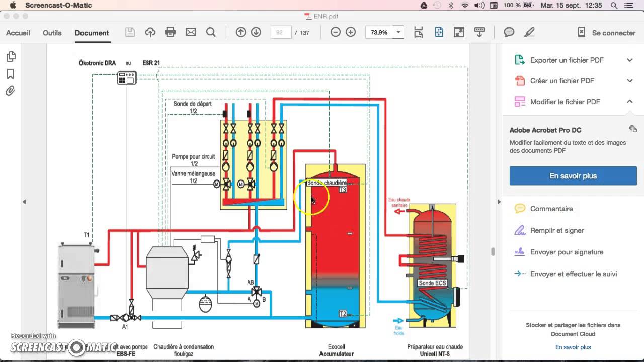644x362 pixels.
Task: Click Créer un fichier PDF label
Action: tap(562, 81)
